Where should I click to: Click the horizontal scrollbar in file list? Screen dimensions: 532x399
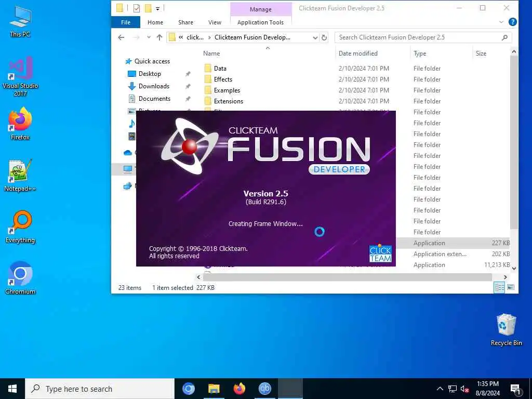pyautogui.click(x=347, y=277)
